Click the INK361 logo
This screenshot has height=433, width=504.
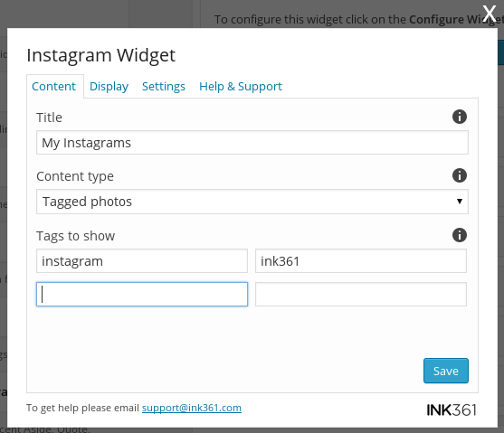coord(452,409)
